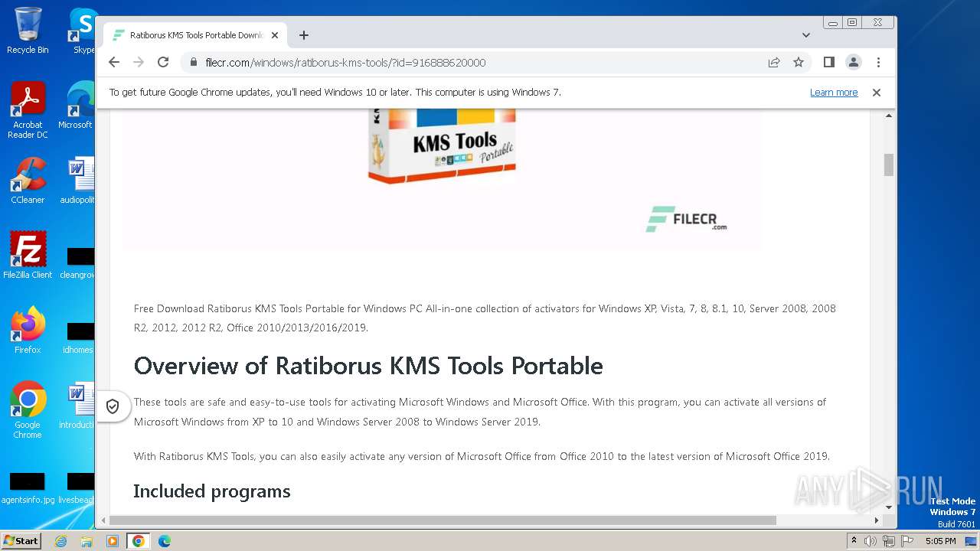This screenshot has width=980, height=551.
Task: Click scrollbar down arrow
Action: click(889, 507)
